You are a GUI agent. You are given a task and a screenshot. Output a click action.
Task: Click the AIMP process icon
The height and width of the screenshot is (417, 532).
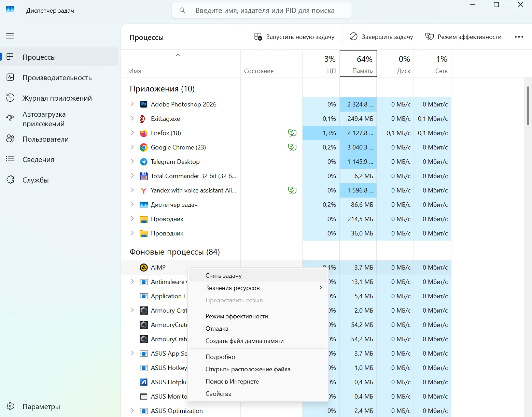pyautogui.click(x=144, y=268)
